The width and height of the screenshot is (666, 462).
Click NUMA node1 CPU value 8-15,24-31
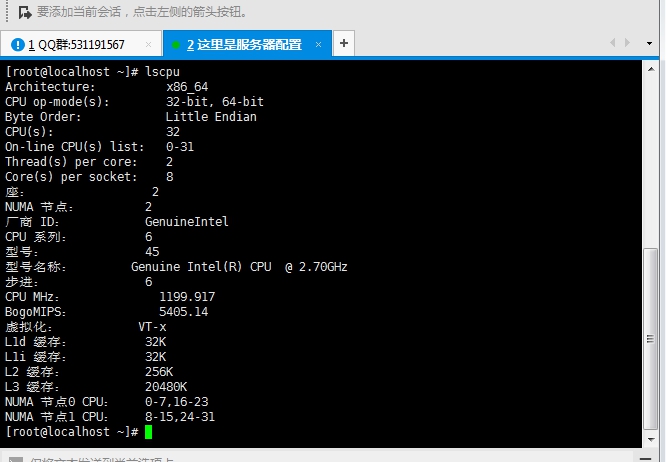tap(180, 417)
